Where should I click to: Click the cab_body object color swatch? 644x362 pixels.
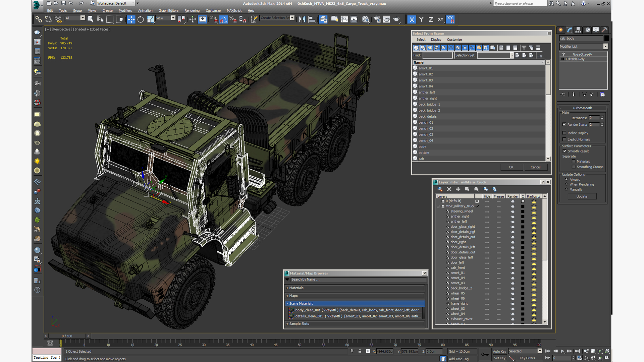[606, 39]
